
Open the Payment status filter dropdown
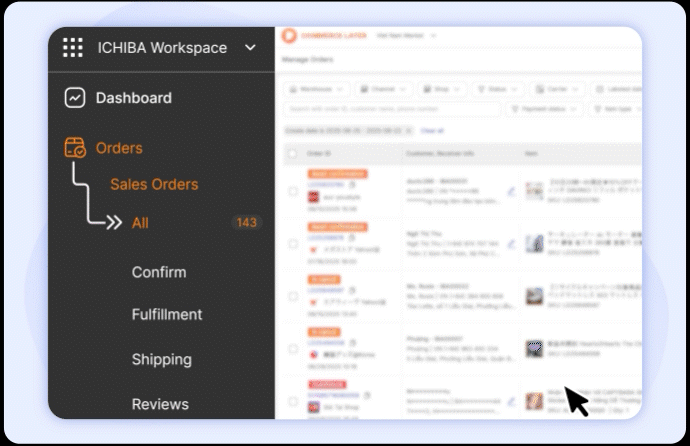541,108
